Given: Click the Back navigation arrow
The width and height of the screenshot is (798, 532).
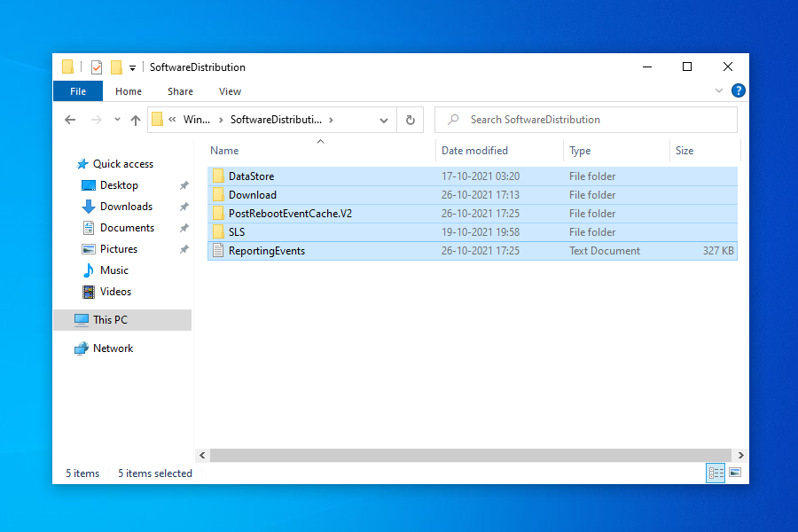Looking at the screenshot, I should [71, 120].
